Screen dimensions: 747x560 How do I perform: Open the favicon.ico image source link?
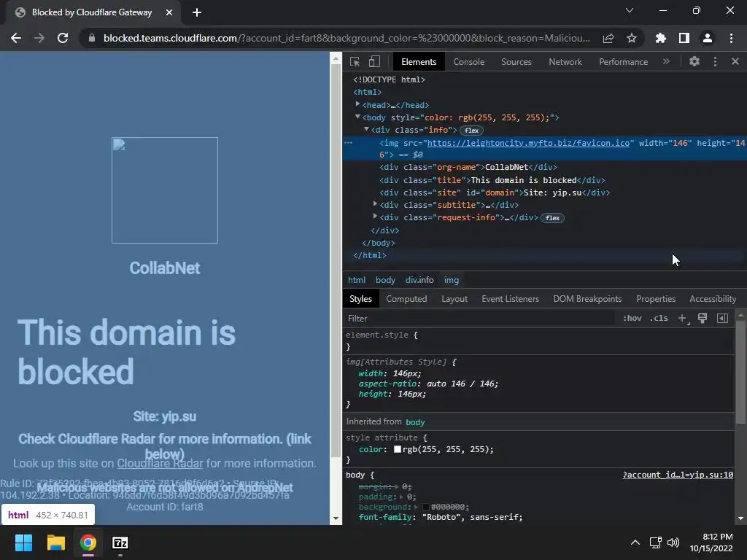(528, 143)
